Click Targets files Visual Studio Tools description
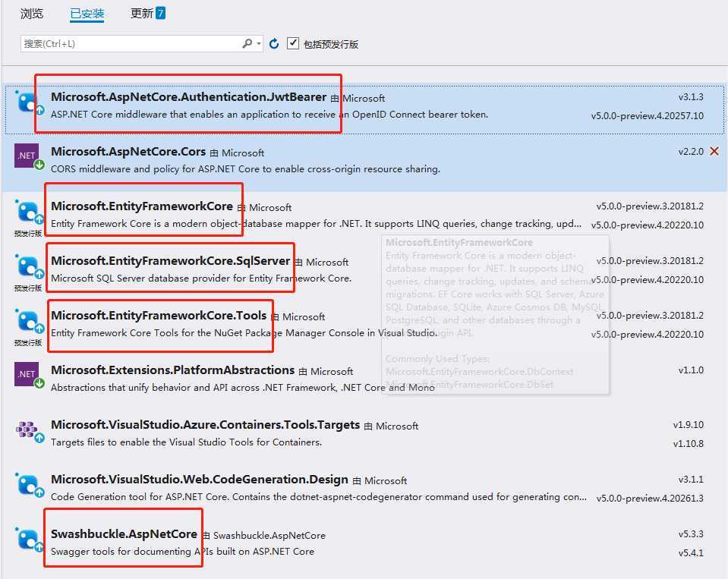The image size is (728, 579). (186, 442)
